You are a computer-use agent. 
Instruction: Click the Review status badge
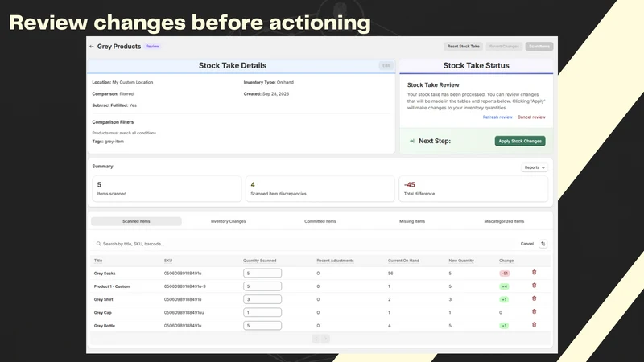(x=152, y=47)
